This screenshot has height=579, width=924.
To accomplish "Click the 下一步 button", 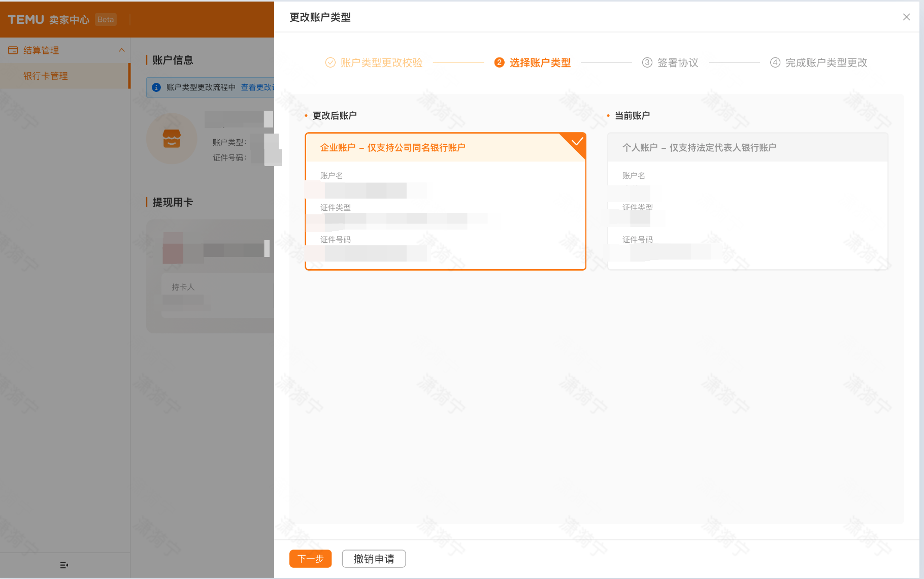I will (x=310, y=559).
